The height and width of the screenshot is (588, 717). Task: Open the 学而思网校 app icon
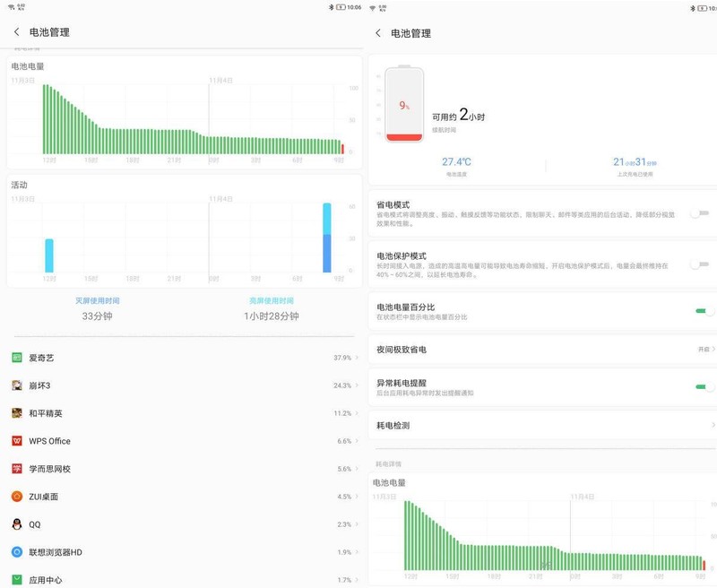point(17,469)
